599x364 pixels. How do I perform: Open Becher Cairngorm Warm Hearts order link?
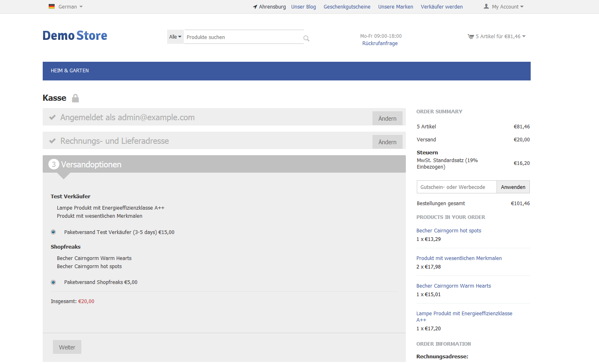pos(454,286)
